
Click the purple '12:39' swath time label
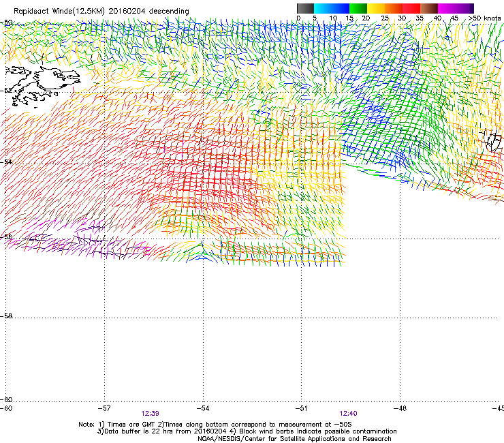point(150,414)
